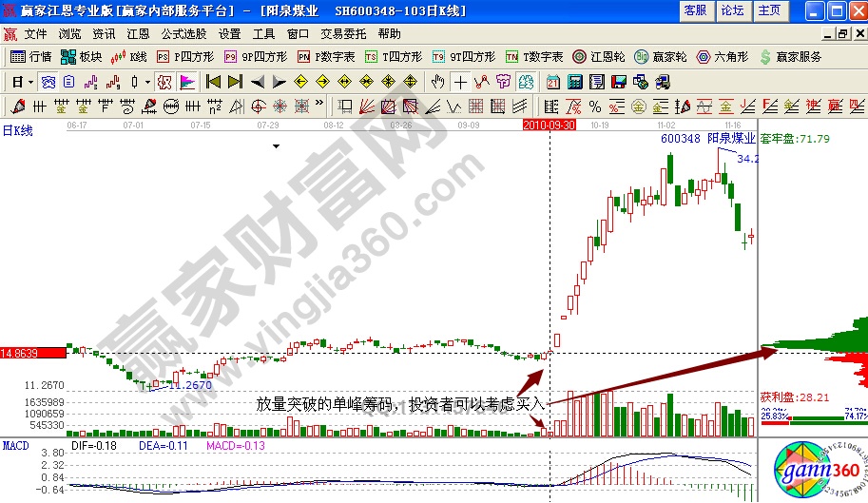Open the 公式选股 menu
The height and width of the screenshot is (503, 868).
(x=183, y=33)
